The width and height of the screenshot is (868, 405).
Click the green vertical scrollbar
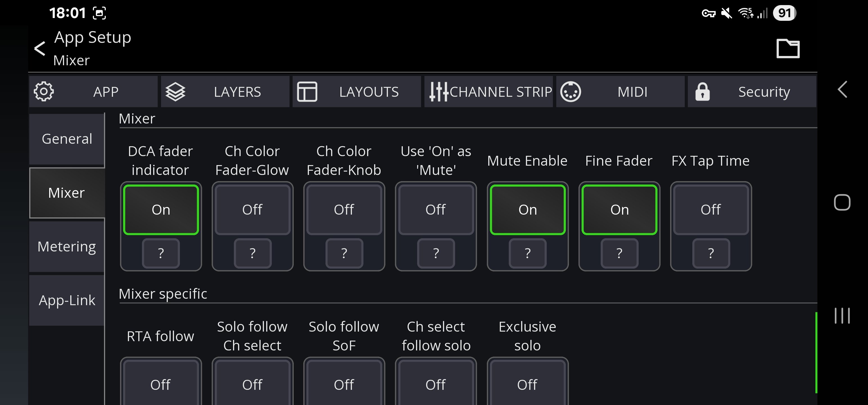click(x=816, y=352)
